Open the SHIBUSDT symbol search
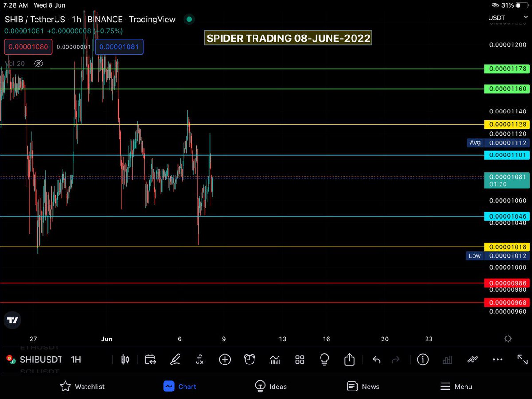 [35, 360]
